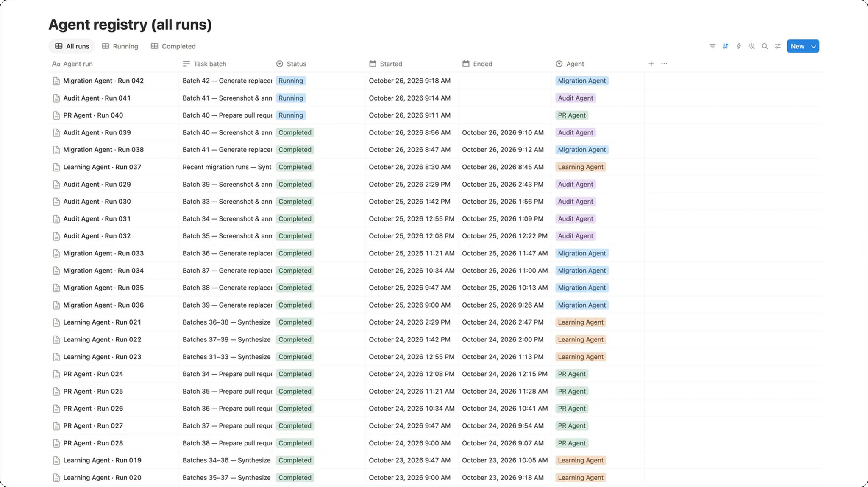Click PR Agent tag in Run 026 row
Viewport: 868px width, 487px height.
[x=572, y=409]
